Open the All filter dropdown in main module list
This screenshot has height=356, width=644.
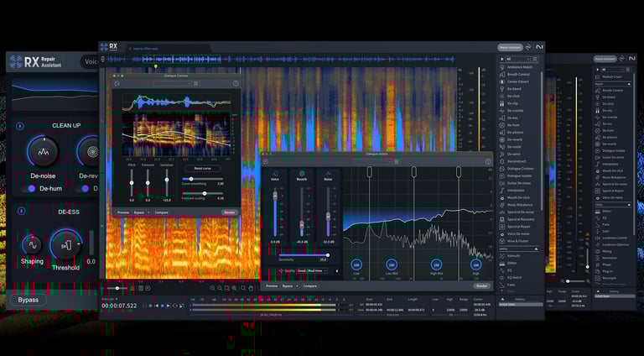[x=517, y=60]
